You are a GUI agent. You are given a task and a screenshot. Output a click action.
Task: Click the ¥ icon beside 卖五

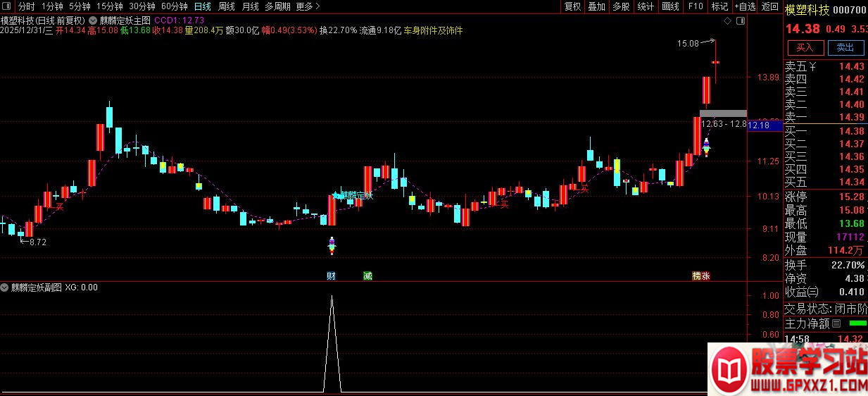(x=813, y=67)
